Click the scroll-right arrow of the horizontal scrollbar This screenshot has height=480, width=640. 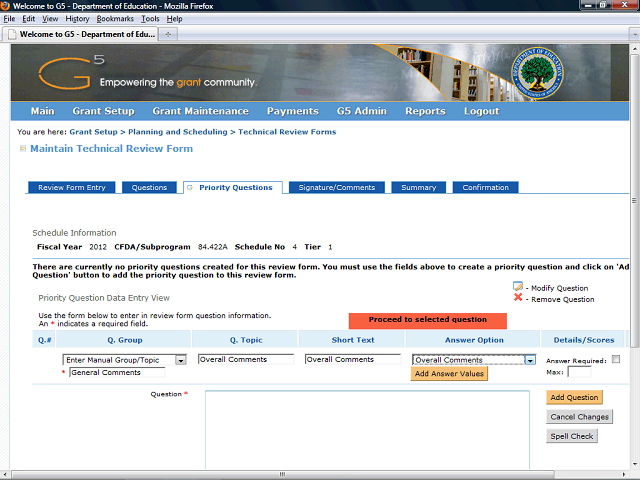pyautogui.click(x=624, y=474)
